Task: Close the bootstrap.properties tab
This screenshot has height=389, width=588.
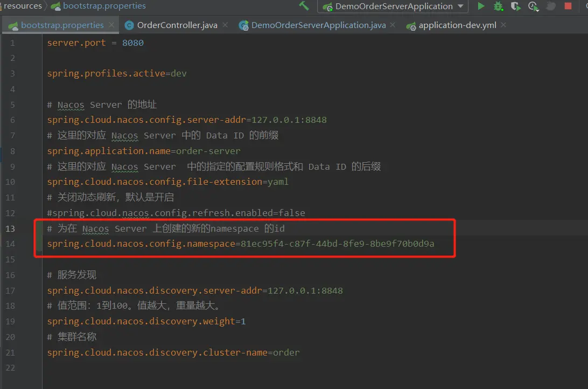Action: 111,25
